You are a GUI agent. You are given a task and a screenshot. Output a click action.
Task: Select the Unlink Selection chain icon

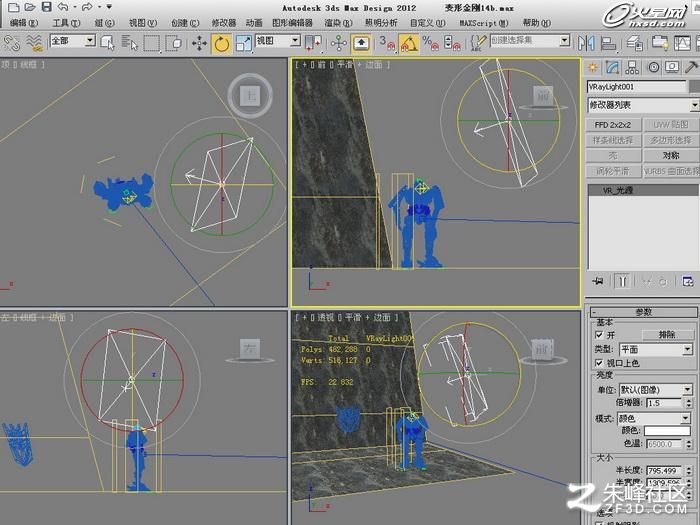(12, 43)
